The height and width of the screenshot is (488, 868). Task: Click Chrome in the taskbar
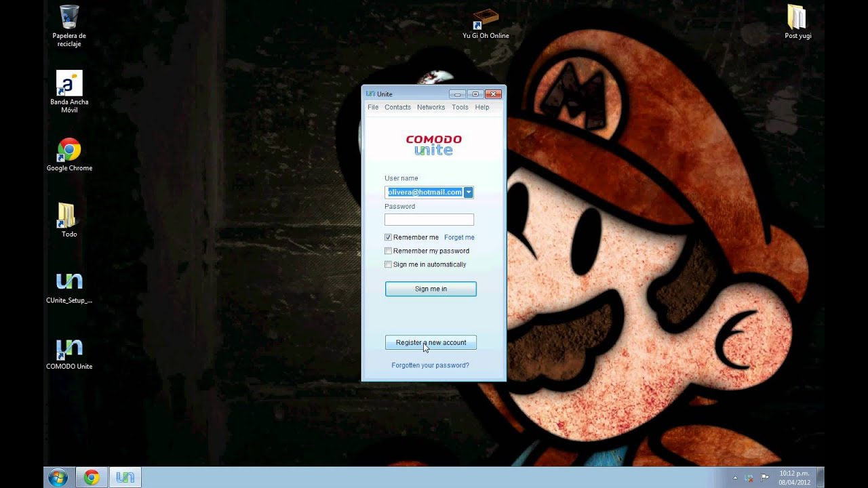[x=91, y=477]
